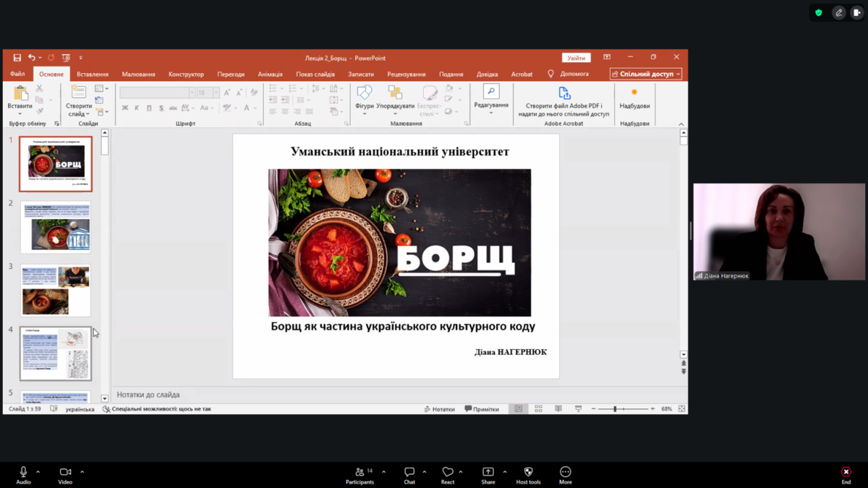Mute microphone with the Audio button
The image size is (868, 488).
pyautogui.click(x=23, y=474)
